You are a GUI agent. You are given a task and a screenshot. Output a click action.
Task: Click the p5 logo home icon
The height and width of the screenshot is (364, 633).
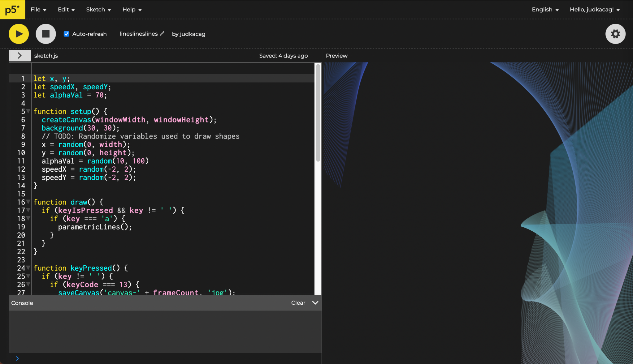click(12, 10)
